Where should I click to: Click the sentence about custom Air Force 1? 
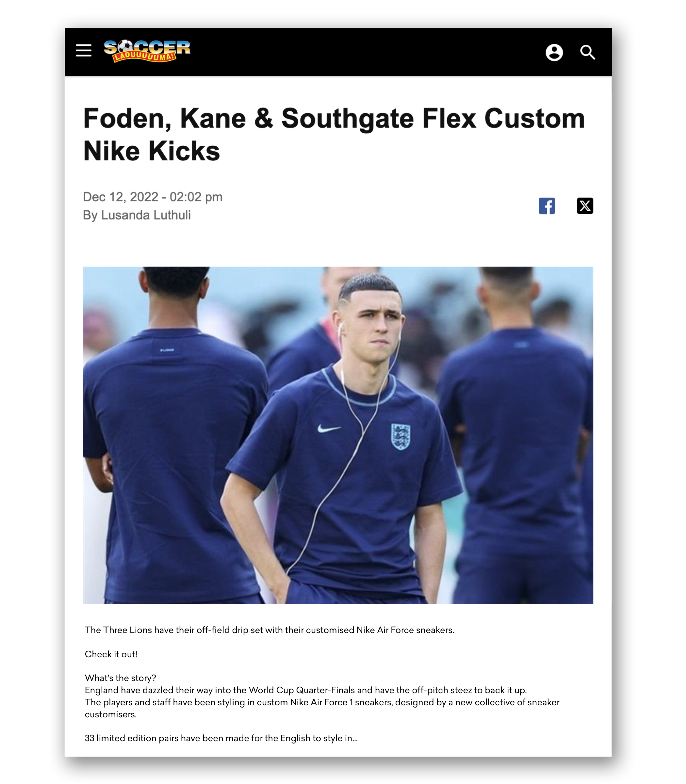click(x=322, y=708)
